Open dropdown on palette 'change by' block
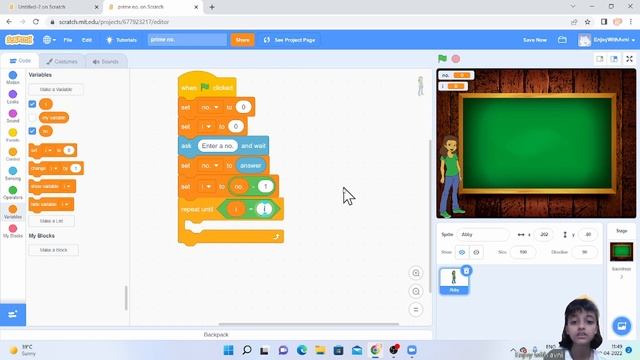Viewport: 640px width, 360px height. (53, 168)
